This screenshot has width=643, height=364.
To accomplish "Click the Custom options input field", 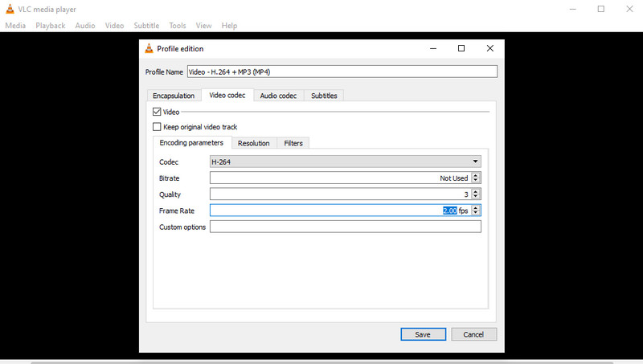I will [x=345, y=227].
